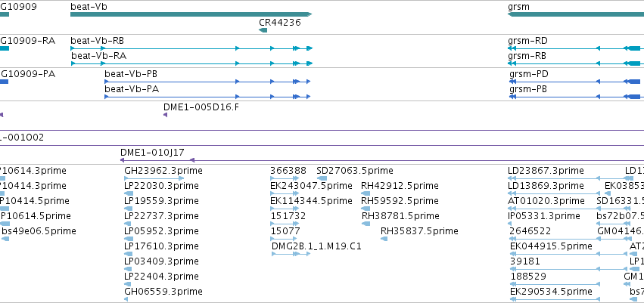
Task: Click the SD27063.5prime EST glyph
Action: click(322, 178)
